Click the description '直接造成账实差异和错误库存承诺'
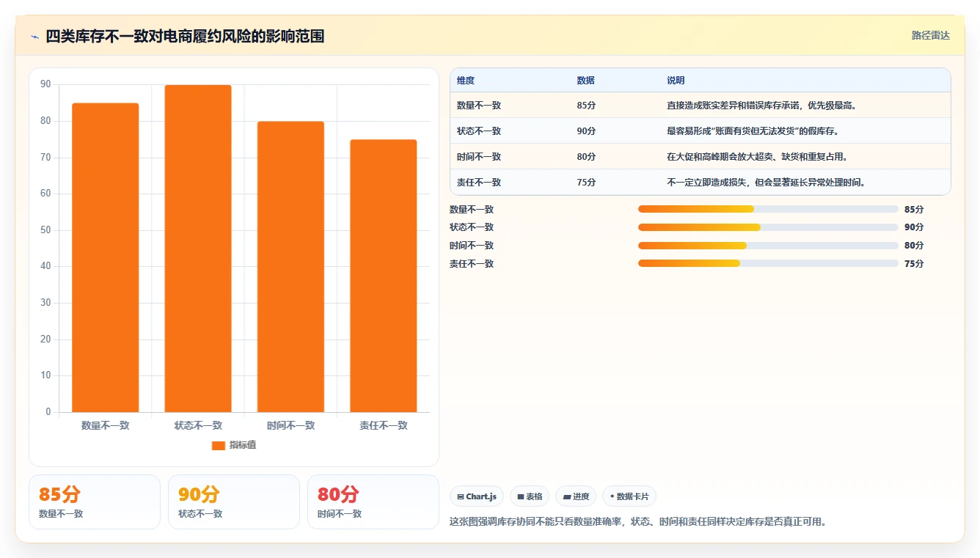Viewport: 980px width, 558px height. 762,105
